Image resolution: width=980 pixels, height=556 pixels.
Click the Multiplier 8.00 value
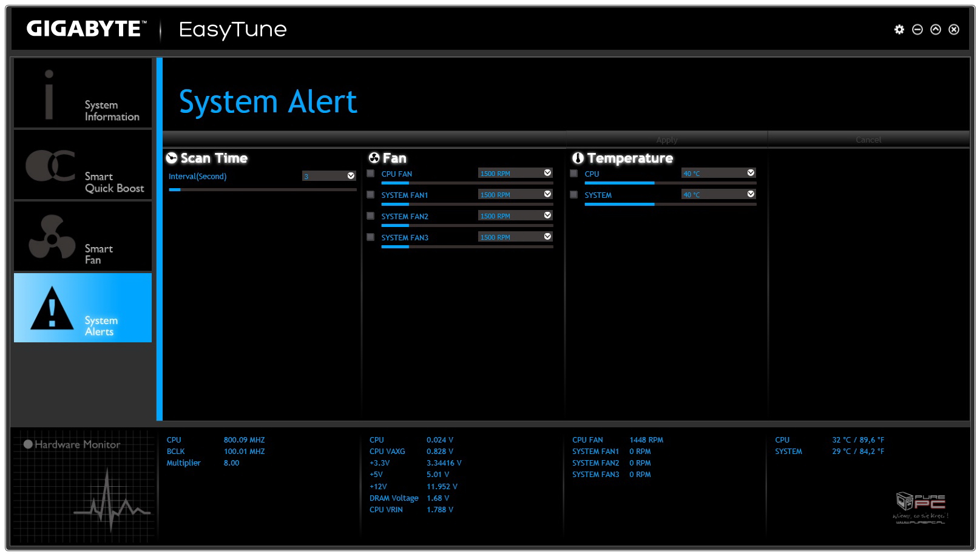(231, 463)
